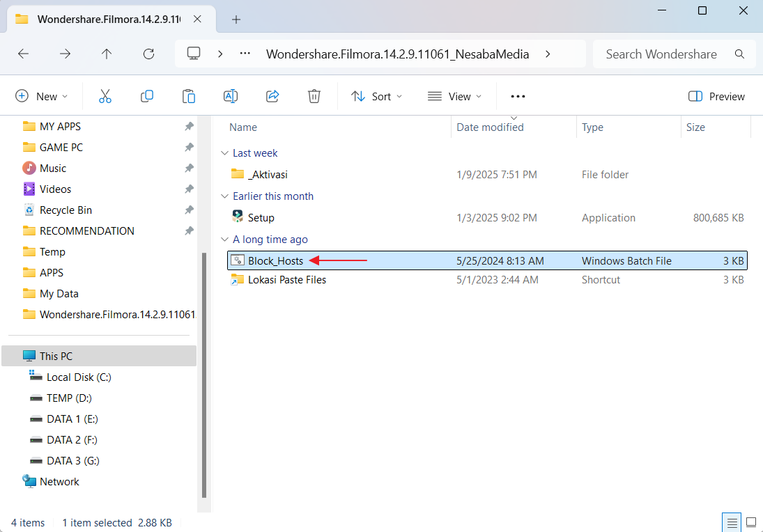Go up one folder level
The width and height of the screenshot is (763, 532).
tap(107, 54)
